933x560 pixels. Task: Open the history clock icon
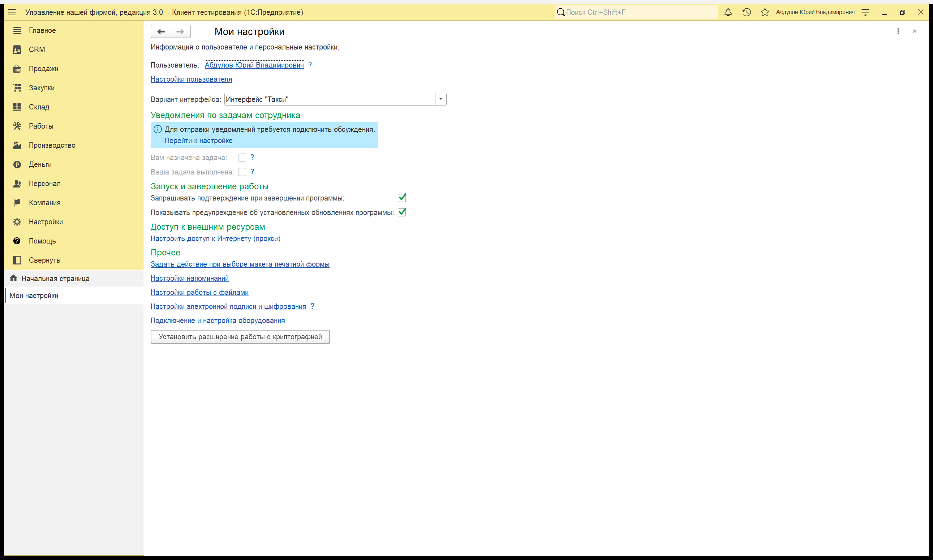point(747,12)
